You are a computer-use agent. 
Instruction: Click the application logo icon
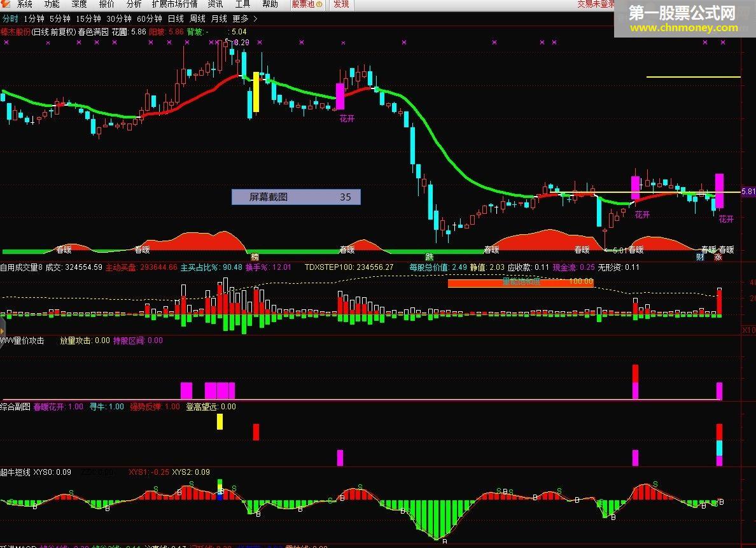pos(5,4)
